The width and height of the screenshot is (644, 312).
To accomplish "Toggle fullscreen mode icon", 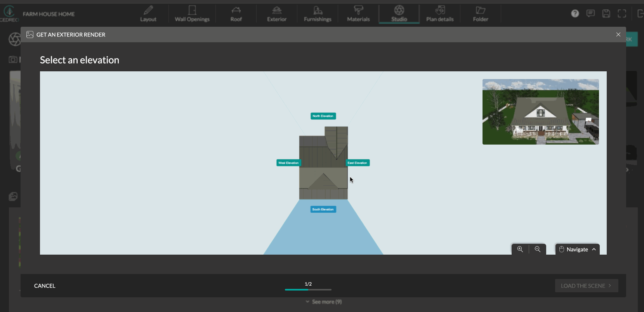I will tap(622, 14).
